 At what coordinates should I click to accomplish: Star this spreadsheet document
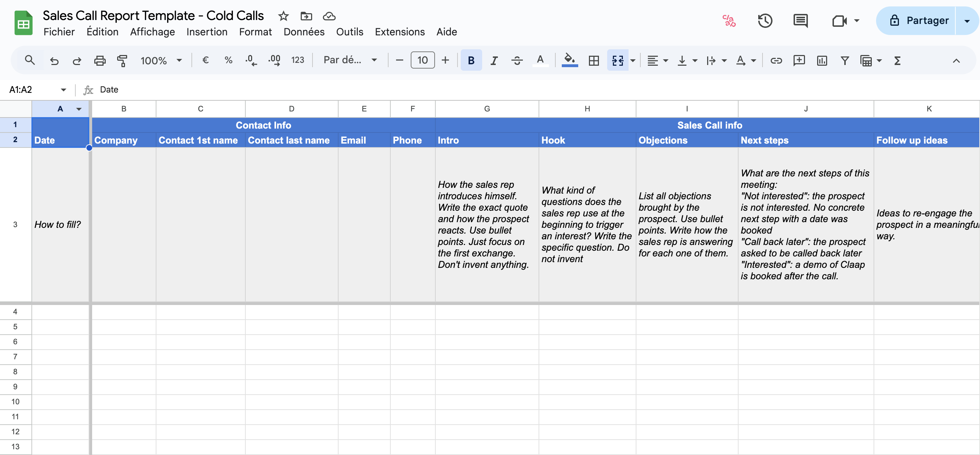284,16
